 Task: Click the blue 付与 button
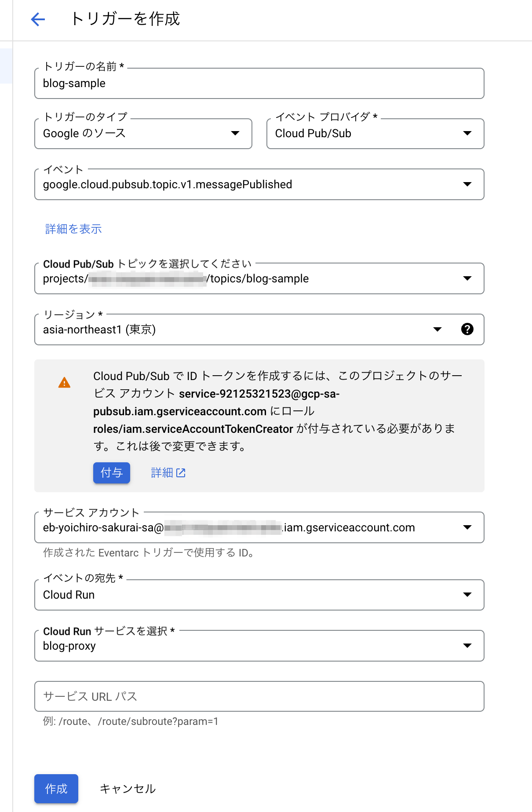click(112, 473)
